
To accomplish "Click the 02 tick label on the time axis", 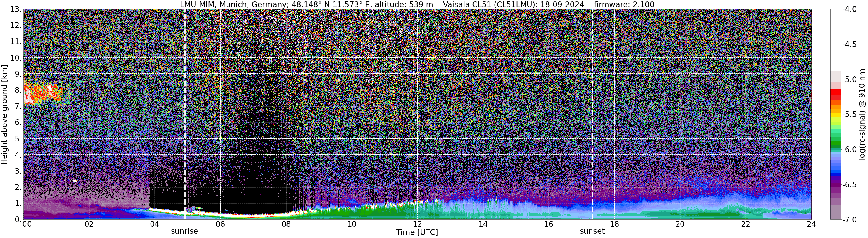I will point(89,224).
